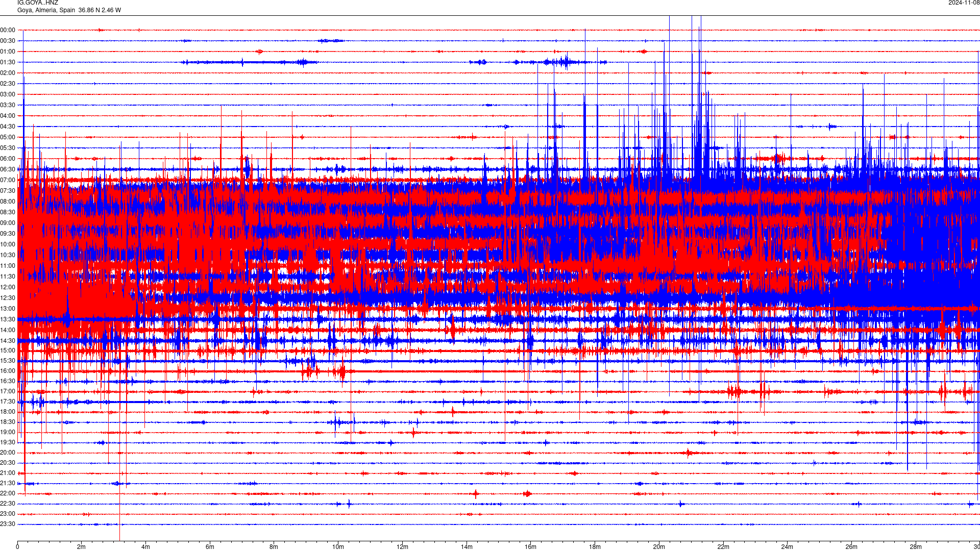
Task: Select the 06:30 time row label
Action: [8, 169]
